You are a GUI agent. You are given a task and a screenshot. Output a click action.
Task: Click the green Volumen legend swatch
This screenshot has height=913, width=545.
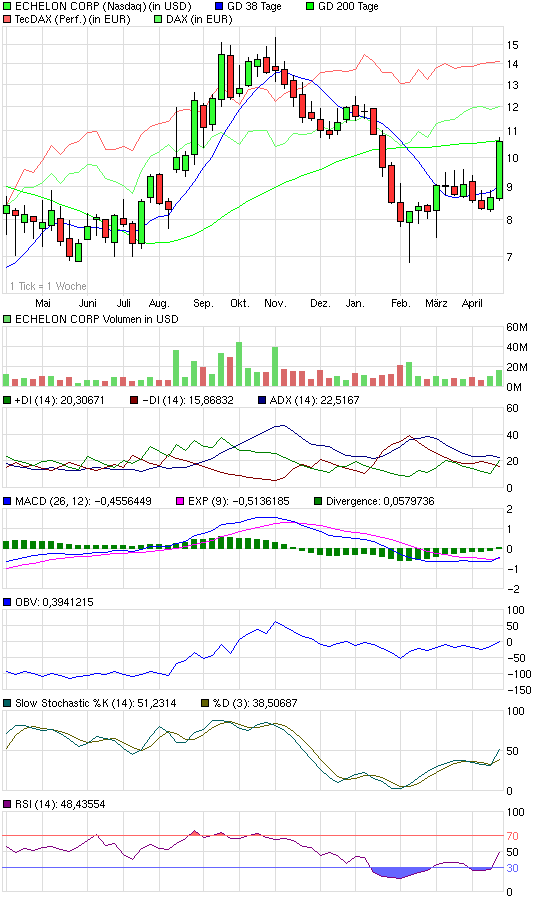(7, 319)
